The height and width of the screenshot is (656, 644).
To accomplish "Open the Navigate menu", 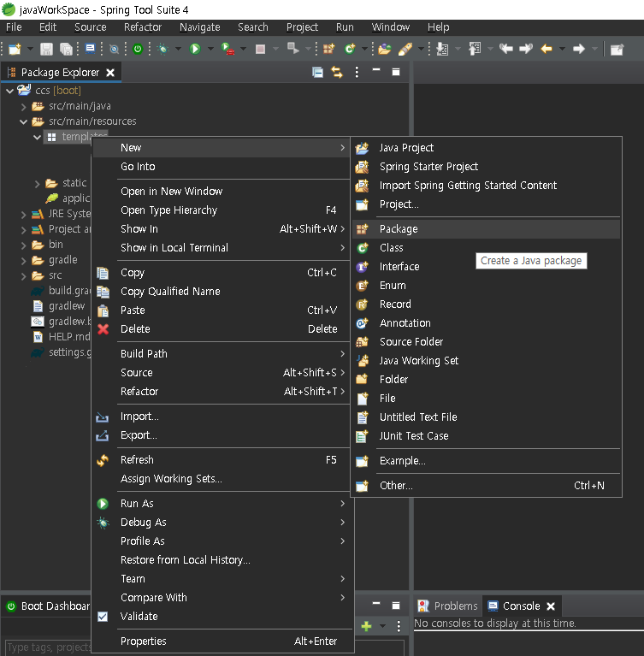I will [x=199, y=27].
